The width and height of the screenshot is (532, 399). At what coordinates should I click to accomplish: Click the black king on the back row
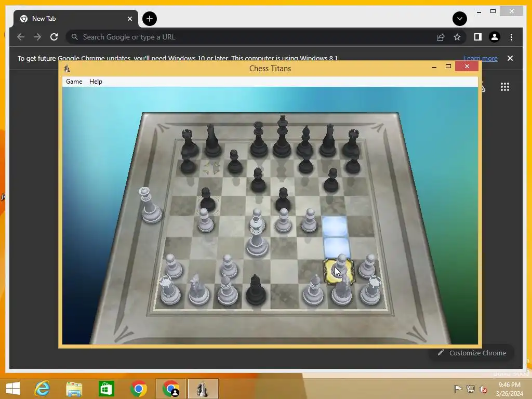tap(282, 137)
